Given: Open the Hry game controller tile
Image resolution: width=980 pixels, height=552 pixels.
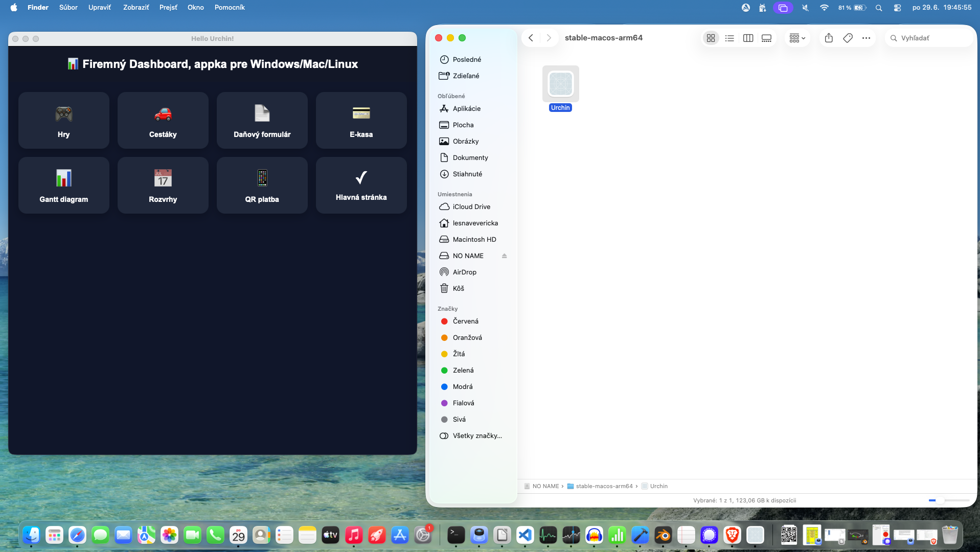Looking at the screenshot, I should pos(64,121).
